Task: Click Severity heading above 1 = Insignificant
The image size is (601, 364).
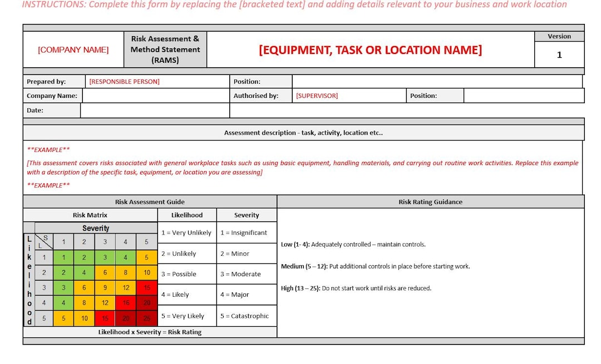Action: pos(247,215)
